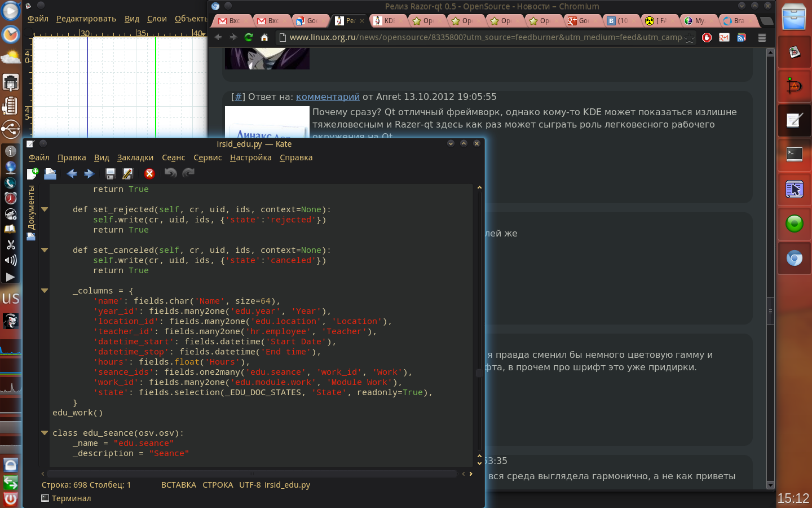Close the document with the red X icon

pyautogui.click(x=149, y=173)
